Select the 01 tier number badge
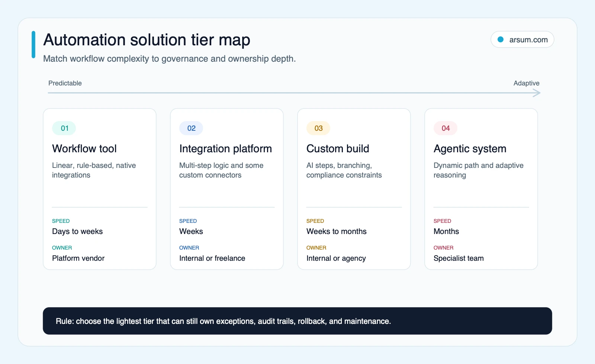The width and height of the screenshot is (595, 364). [64, 128]
